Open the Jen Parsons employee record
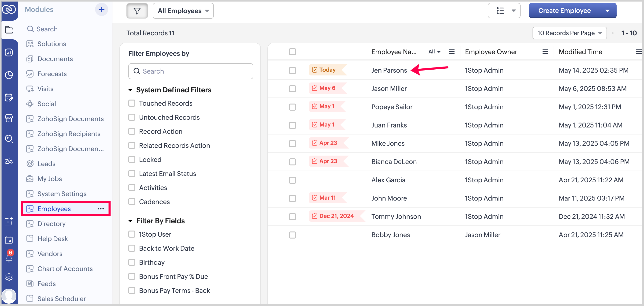This screenshot has height=306, width=644. coord(389,70)
